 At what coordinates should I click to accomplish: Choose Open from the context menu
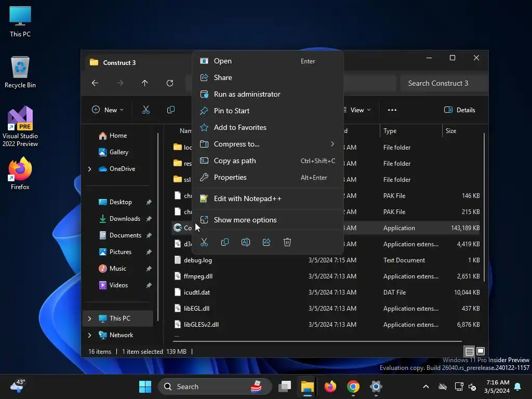[x=268, y=61]
